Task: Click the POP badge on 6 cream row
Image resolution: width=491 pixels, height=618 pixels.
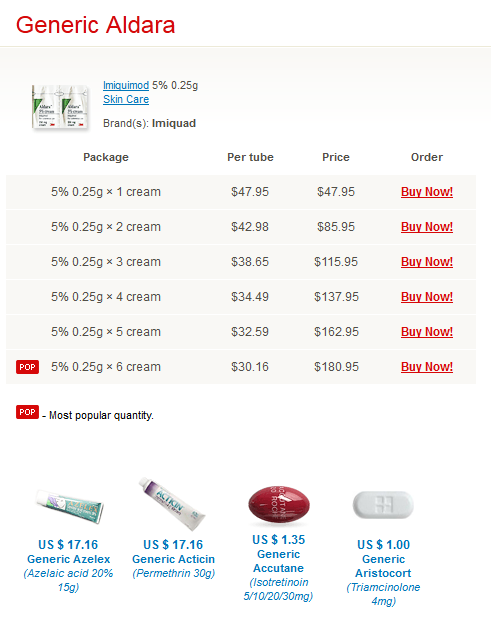Action: tap(27, 367)
